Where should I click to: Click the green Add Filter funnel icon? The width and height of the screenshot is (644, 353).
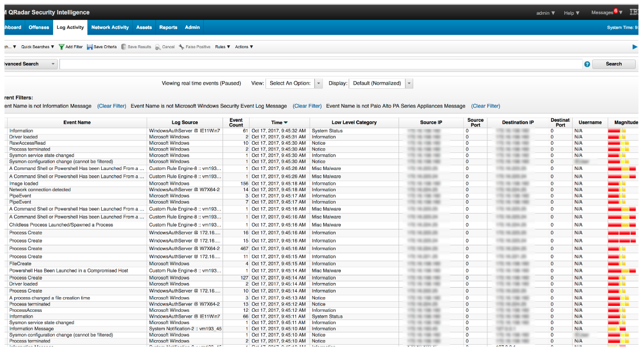(61, 47)
